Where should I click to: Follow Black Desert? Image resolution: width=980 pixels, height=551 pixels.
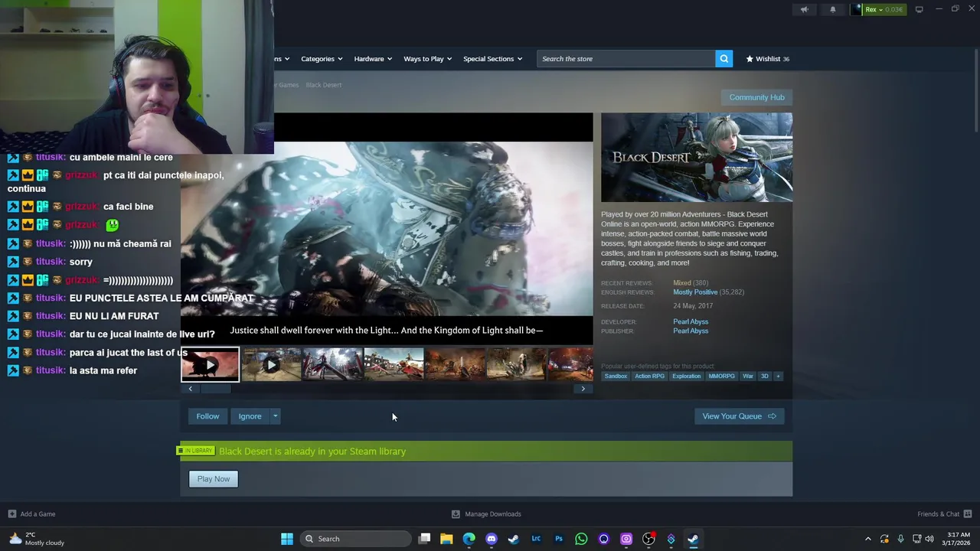pyautogui.click(x=207, y=416)
